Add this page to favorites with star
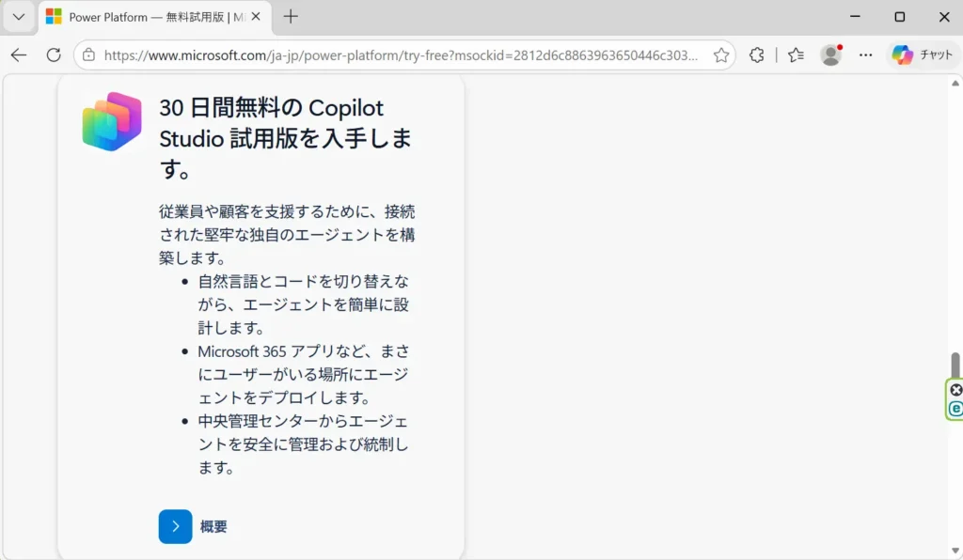Image resolution: width=963 pixels, height=560 pixels. [x=721, y=55]
